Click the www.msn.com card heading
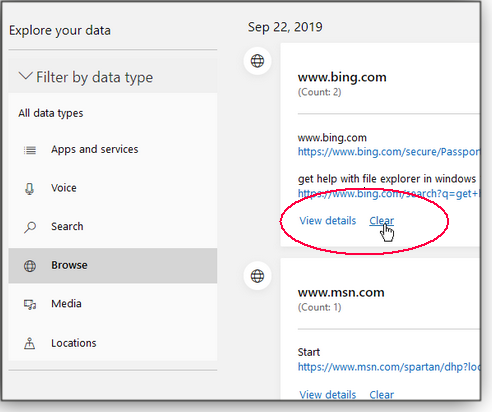Image resolution: width=492 pixels, height=412 pixels. [341, 293]
